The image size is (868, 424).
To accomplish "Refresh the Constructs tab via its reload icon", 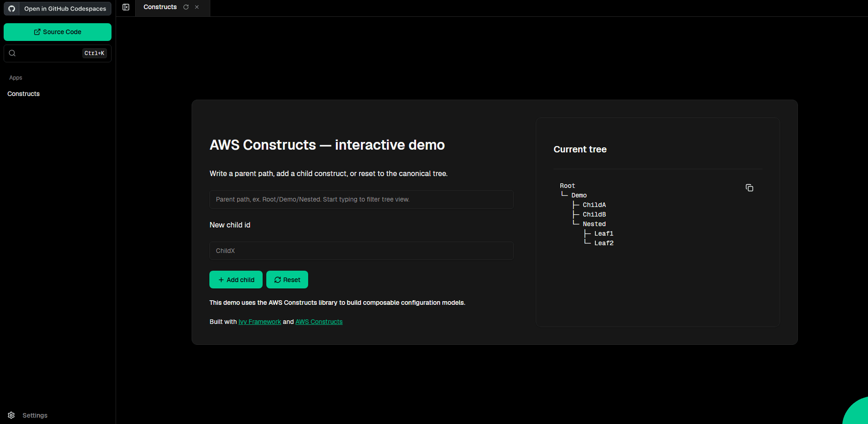I will 186,7.
